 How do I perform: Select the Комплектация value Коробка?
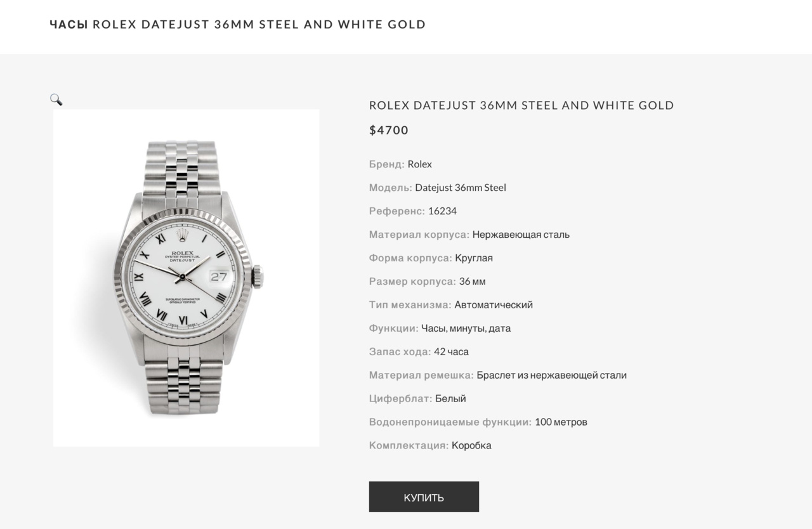pyautogui.click(x=471, y=446)
